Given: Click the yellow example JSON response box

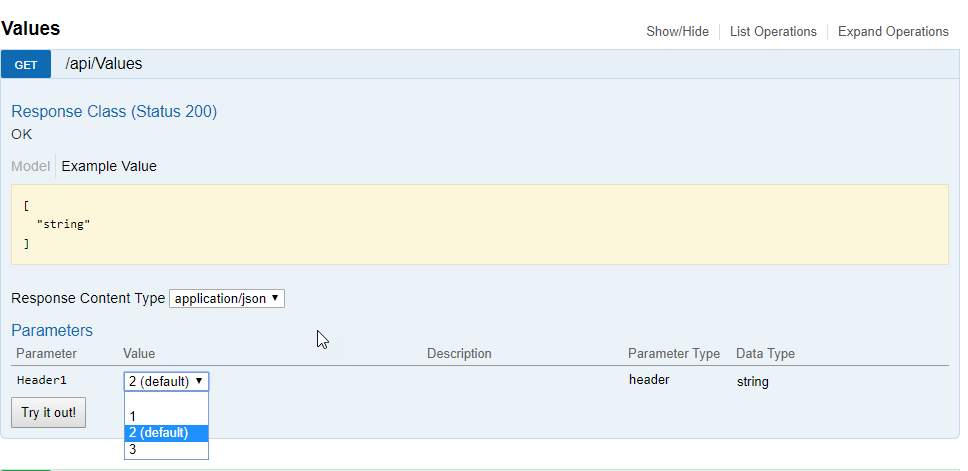Looking at the screenshot, I should point(479,224).
